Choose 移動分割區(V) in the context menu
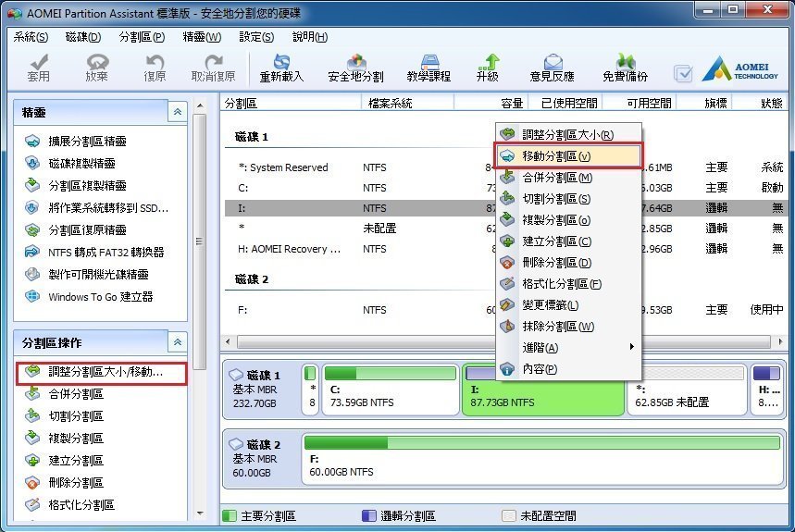Screen dimensions: 795x532 [568, 156]
